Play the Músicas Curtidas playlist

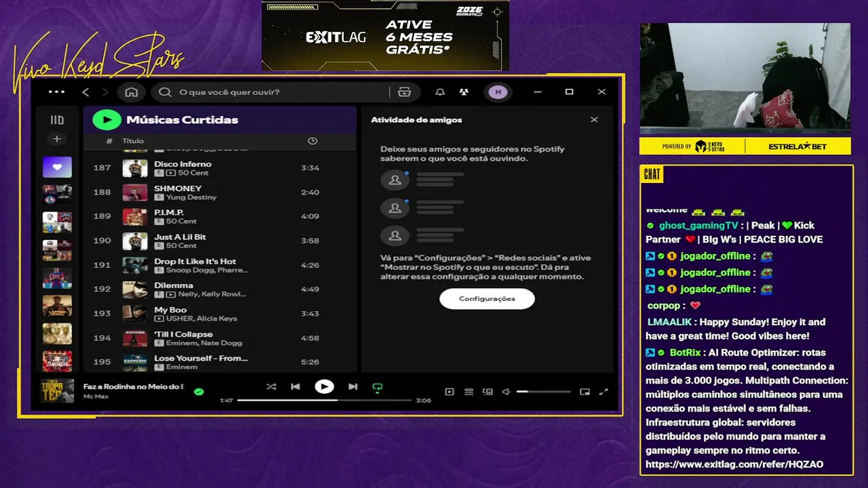(x=106, y=120)
